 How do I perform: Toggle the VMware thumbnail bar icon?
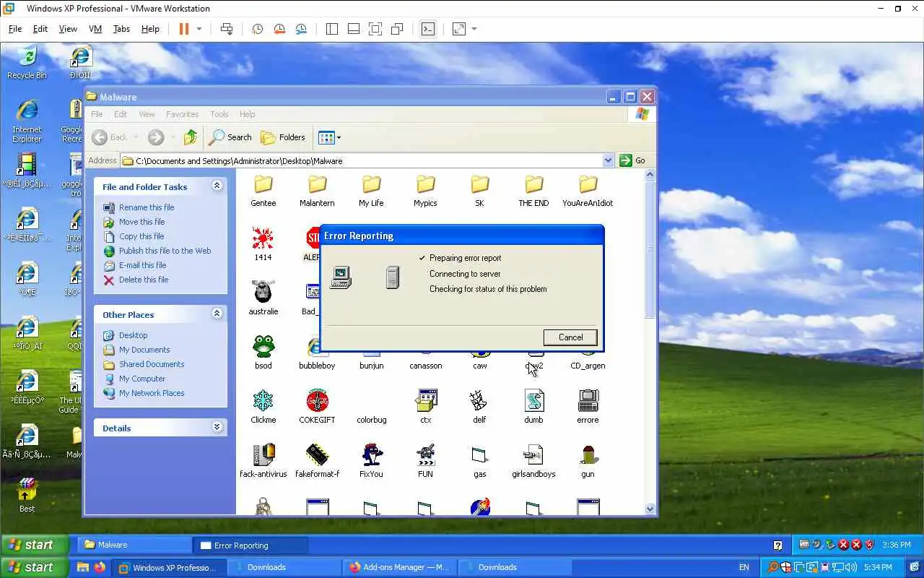[x=354, y=29]
